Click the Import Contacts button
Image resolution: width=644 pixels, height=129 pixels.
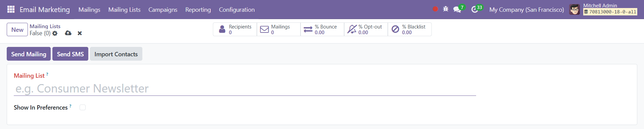[116, 54]
